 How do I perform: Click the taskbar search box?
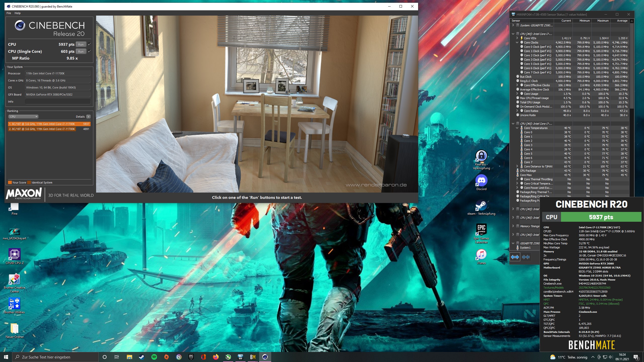pos(55,357)
